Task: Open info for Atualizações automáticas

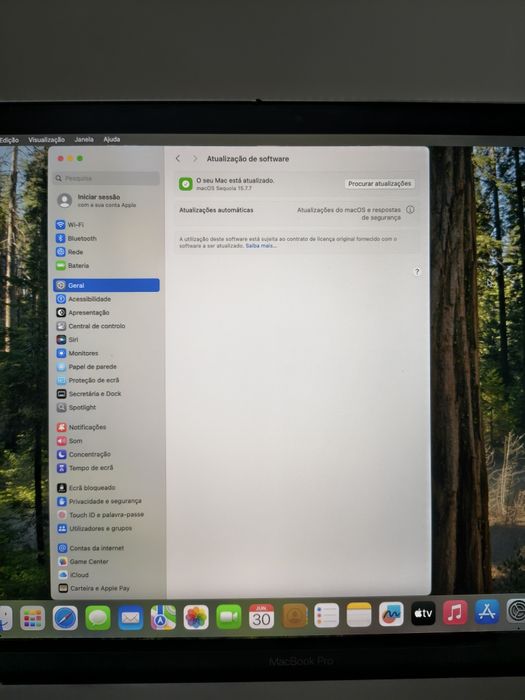Action: click(410, 210)
